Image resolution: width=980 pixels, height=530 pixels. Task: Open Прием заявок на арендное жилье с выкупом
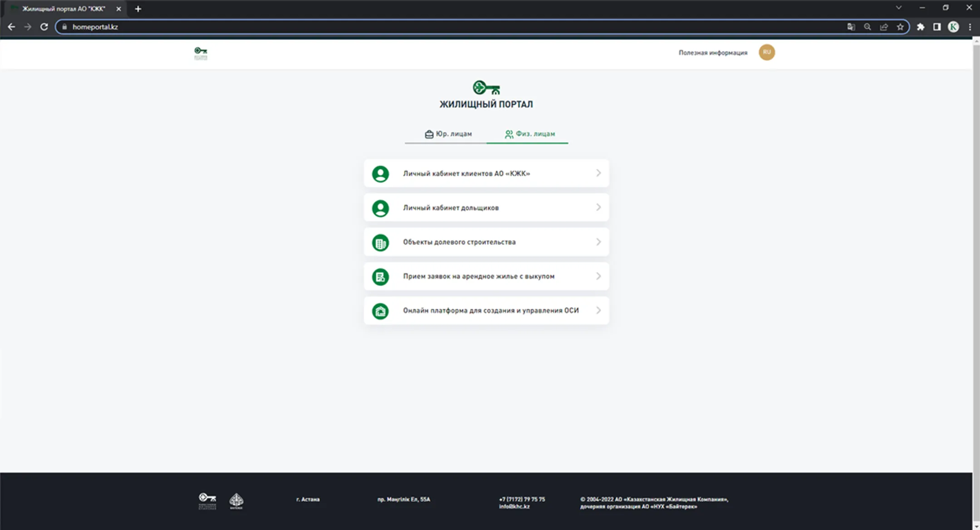(x=486, y=276)
